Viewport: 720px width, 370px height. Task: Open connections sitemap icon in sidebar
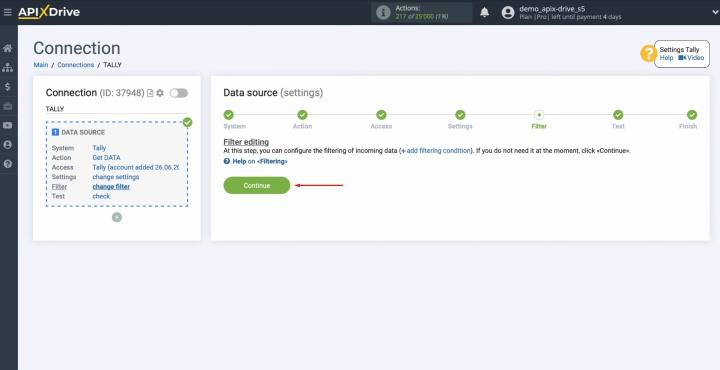pos(7,67)
